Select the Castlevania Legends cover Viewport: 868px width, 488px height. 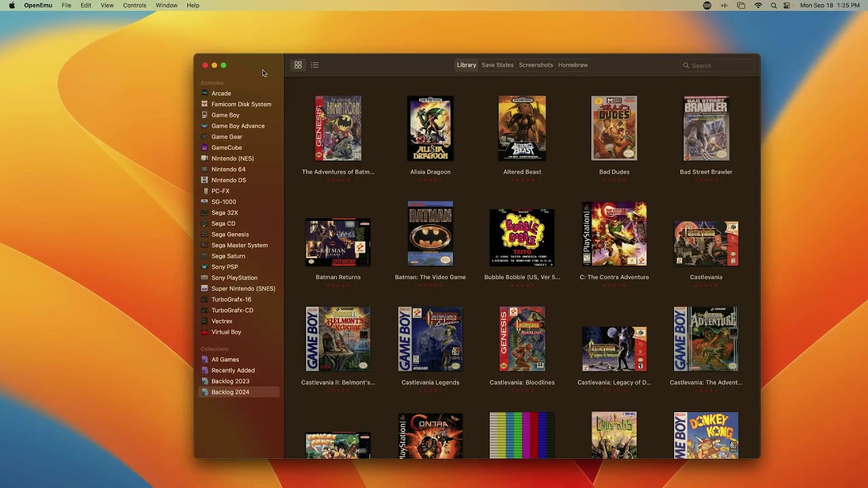tap(430, 339)
